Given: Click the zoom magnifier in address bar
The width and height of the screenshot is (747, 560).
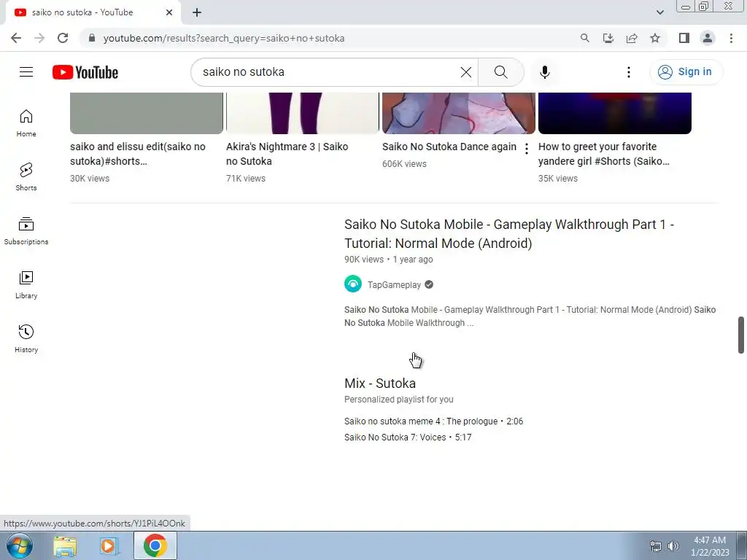Looking at the screenshot, I should click(x=584, y=38).
